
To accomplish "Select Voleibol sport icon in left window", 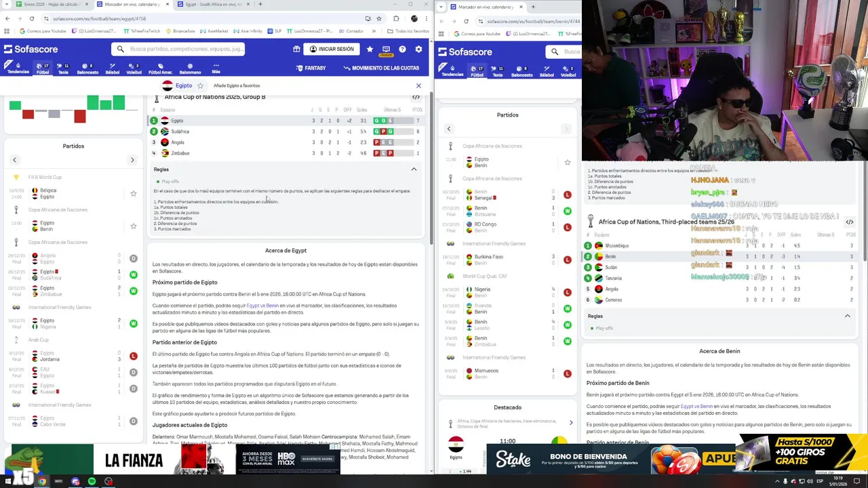I will coord(134,68).
